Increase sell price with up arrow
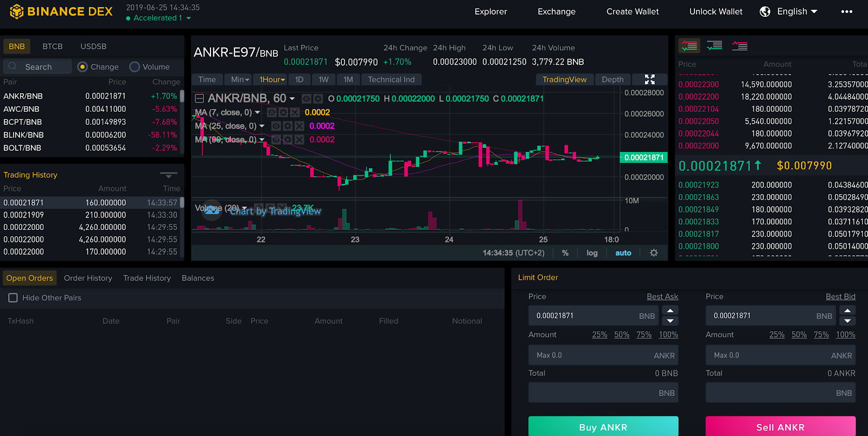This screenshot has width=868, height=436. (847, 311)
